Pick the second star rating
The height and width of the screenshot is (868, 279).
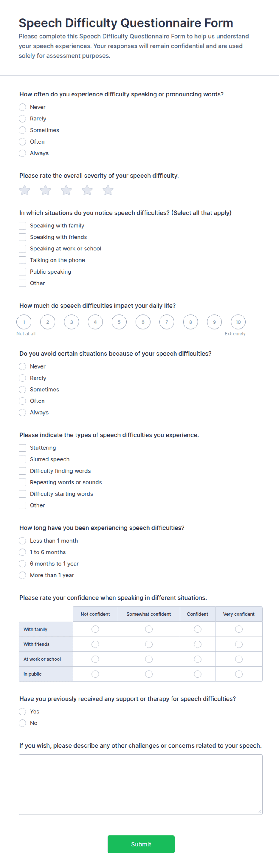[x=46, y=190]
